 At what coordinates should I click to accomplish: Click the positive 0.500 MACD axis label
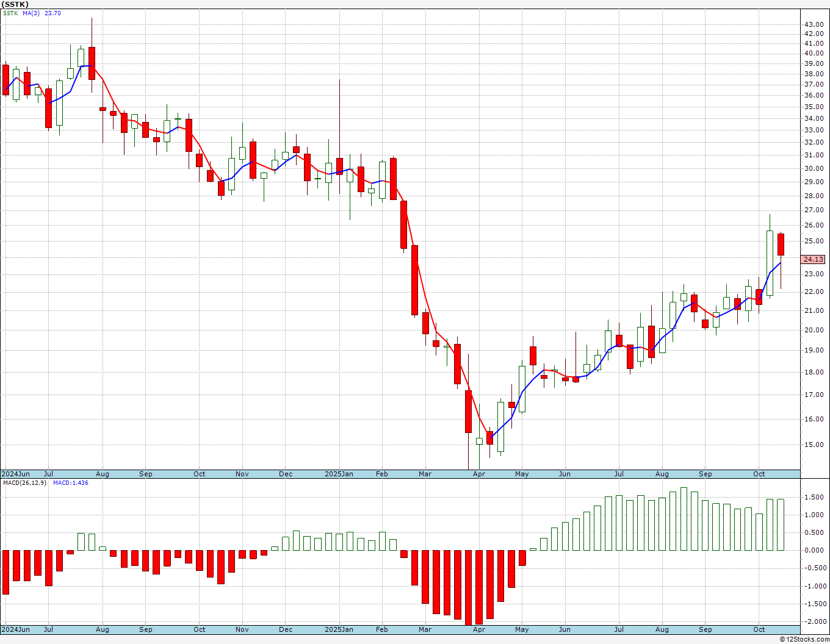coord(815,532)
